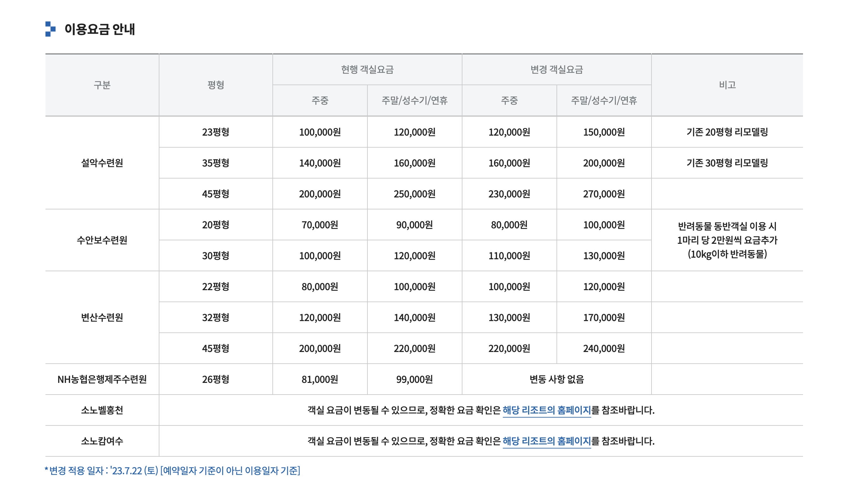Click the NH농협은행제주수련원 cell
The width and height of the screenshot is (851, 504).
(x=102, y=379)
